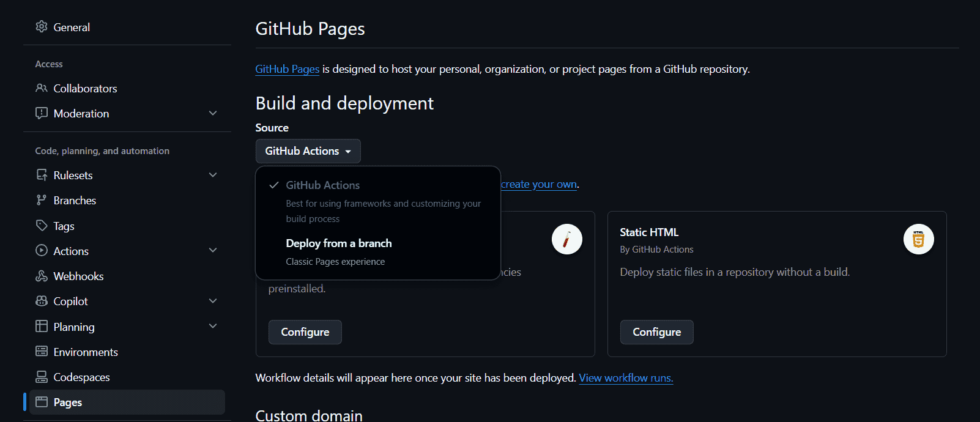980x422 pixels.
Task: Click the Codespaces icon
Action: [x=42, y=377]
